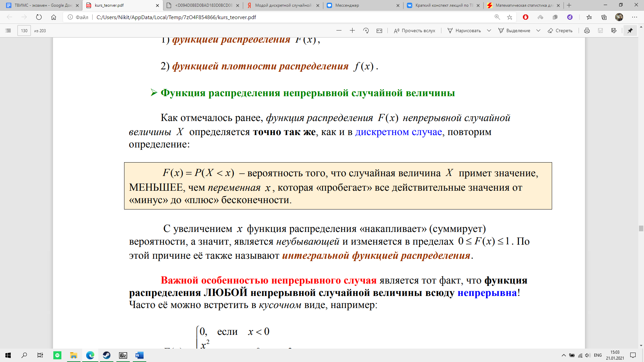Rotate the PDF page
The height and width of the screenshot is (362, 644).
coord(366,31)
